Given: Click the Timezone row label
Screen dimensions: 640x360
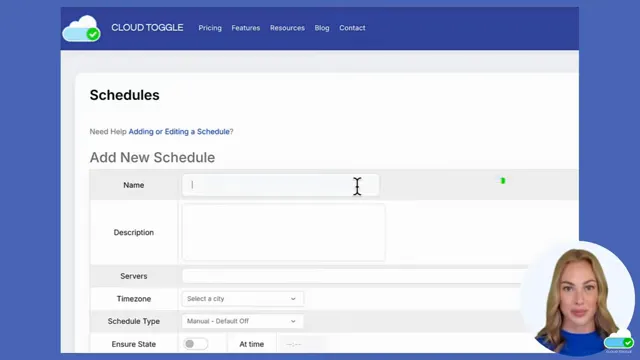Looking at the screenshot, I should 133,299.
